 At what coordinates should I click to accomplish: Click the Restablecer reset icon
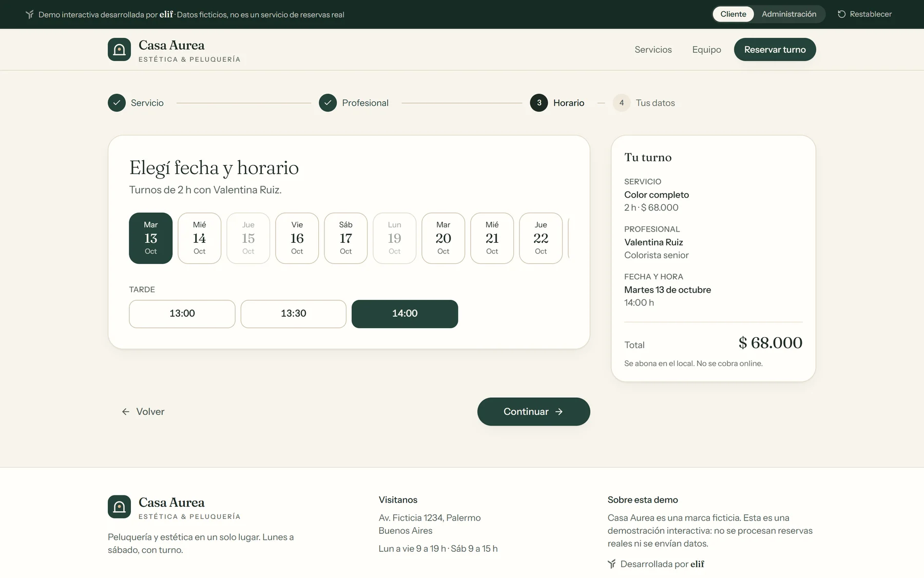coord(841,14)
